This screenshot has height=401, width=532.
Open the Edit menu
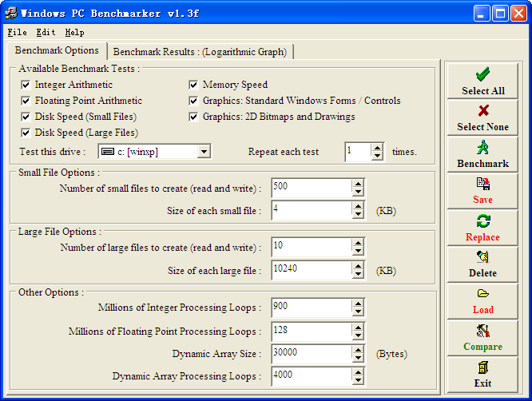[x=46, y=33]
